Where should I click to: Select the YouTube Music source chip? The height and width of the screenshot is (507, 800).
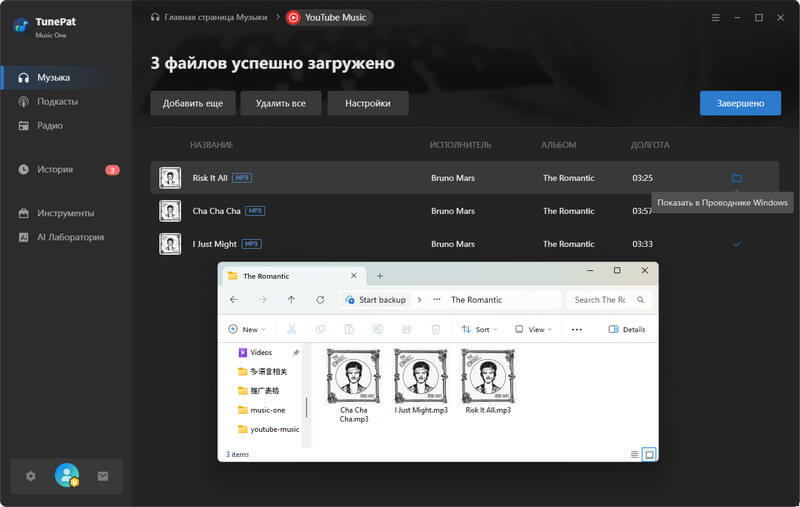pyautogui.click(x=329, y=17)
